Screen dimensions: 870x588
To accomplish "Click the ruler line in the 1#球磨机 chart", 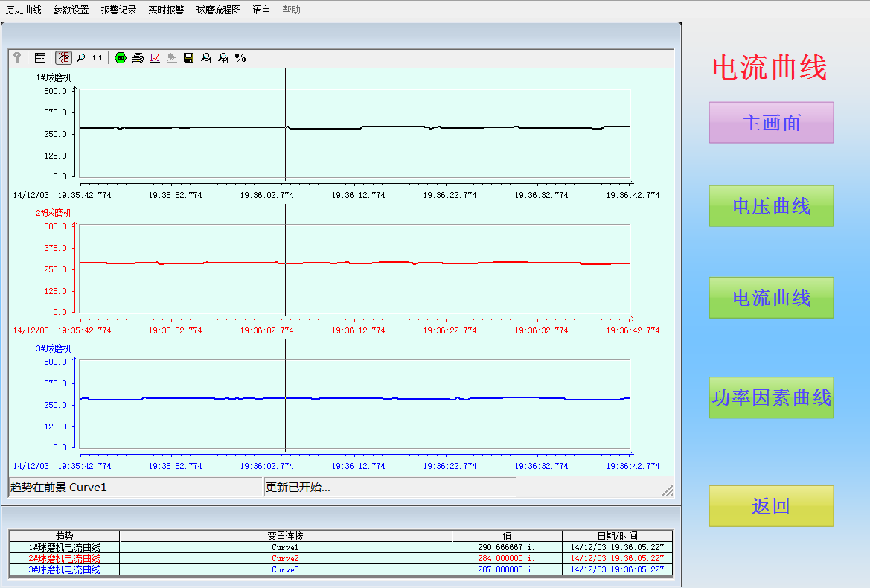I will point(285,125).
